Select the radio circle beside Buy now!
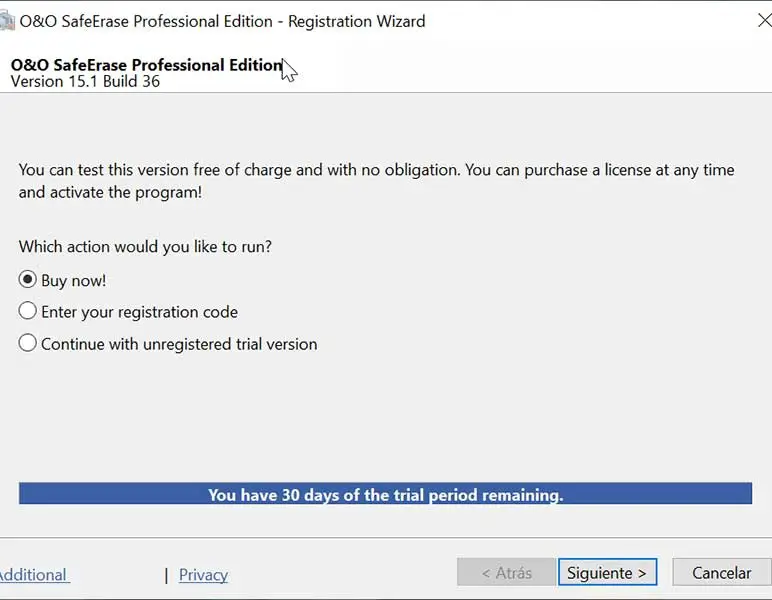 28,280
